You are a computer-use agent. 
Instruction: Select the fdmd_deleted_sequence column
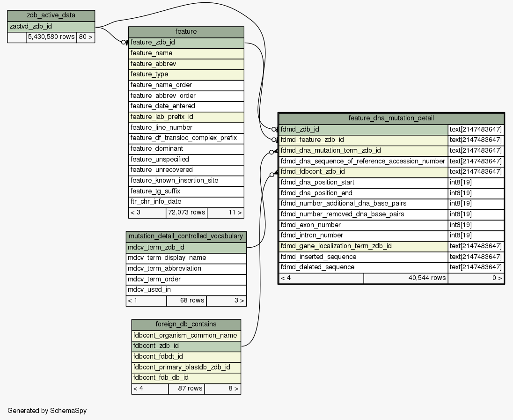(x=363, y=267)
